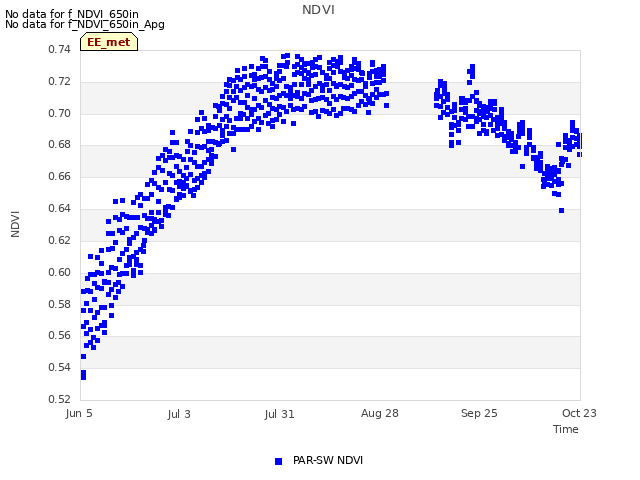Select the 'No data for f_NDVI_650in' message
Viewport: 640px width, 480px height.
click(x=72, y=14)
